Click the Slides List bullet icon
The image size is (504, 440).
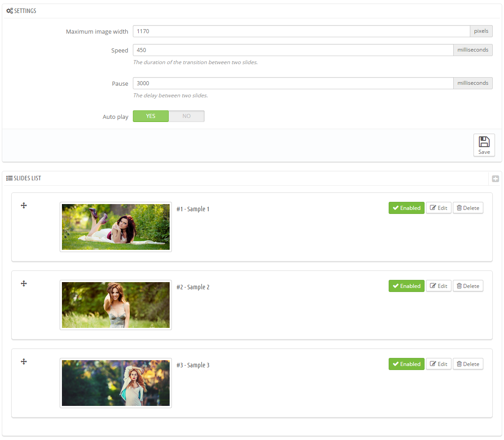click(x=9, y=178)
